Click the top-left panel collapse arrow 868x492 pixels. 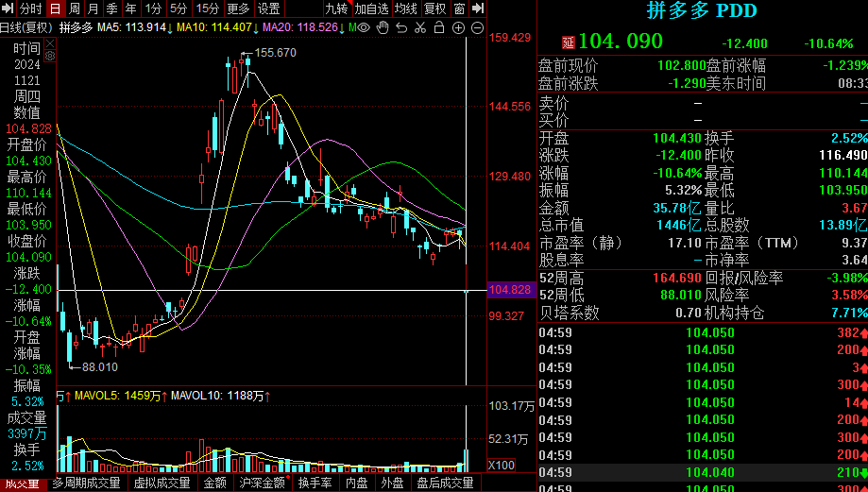click(8, 8)
